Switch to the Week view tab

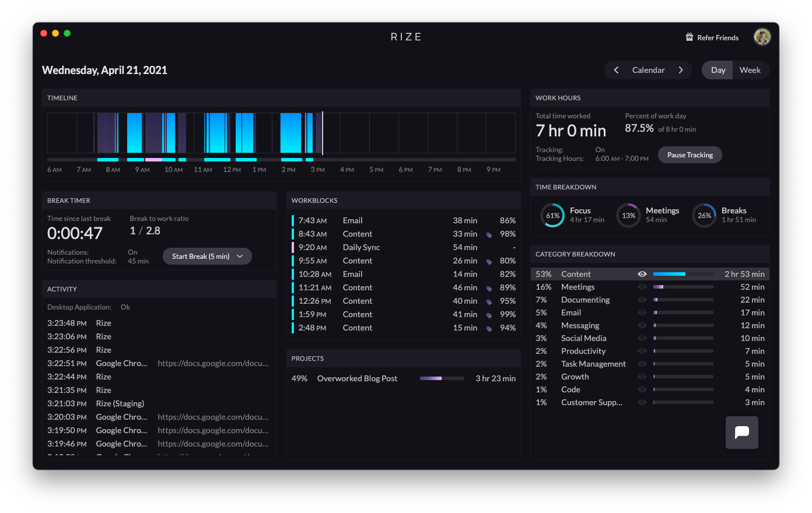coord(750,70)
